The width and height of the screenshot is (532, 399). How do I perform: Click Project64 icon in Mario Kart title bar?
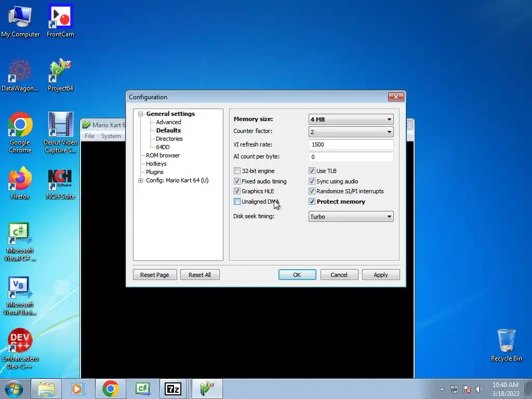pyautogui.click(x=86, y=125)
